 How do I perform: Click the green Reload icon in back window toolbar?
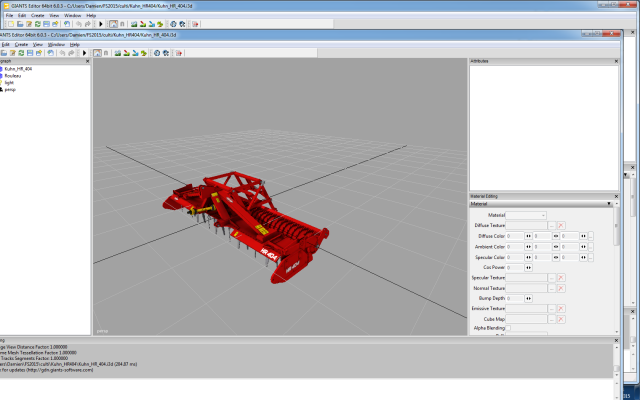[x=38, y=24]
